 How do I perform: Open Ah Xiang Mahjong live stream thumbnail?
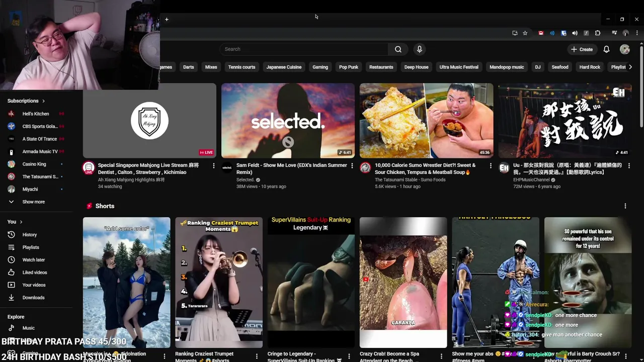[x=149, y=121]
